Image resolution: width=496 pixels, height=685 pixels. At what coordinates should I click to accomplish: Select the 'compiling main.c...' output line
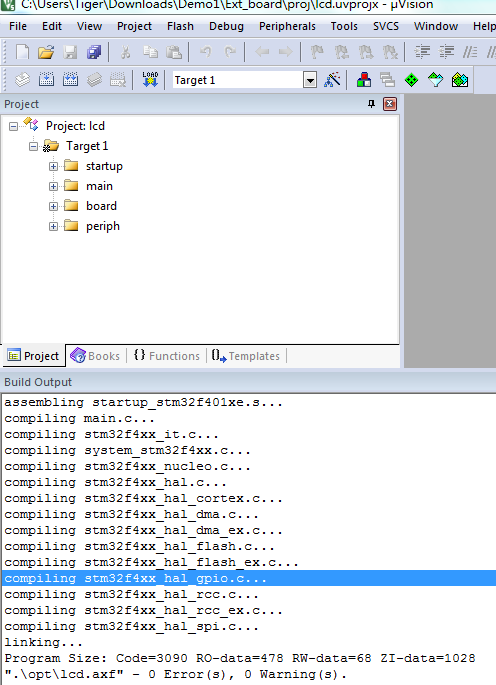point(80,418)
